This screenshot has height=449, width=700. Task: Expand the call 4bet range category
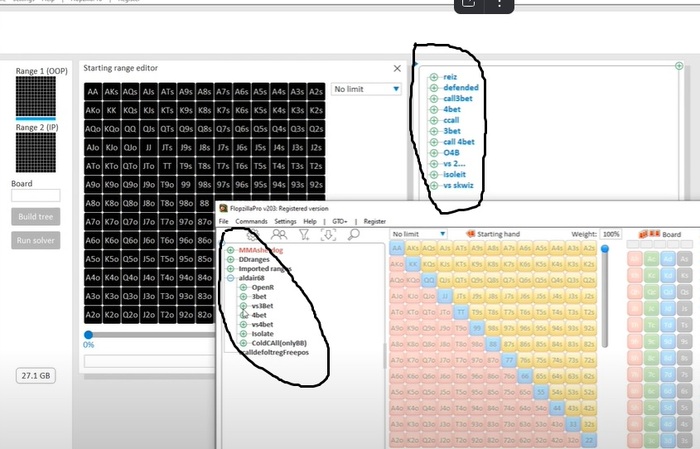434,142
